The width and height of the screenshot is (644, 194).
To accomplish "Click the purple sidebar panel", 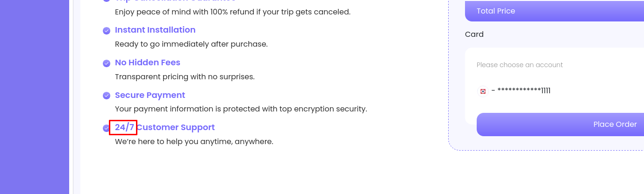I will point(35,97).
